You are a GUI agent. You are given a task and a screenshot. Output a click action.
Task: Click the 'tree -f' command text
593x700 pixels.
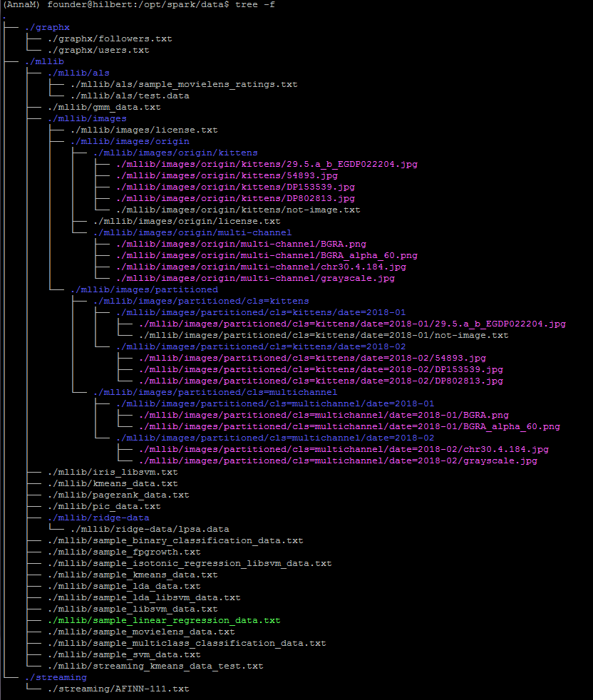[x=255, y=4]
